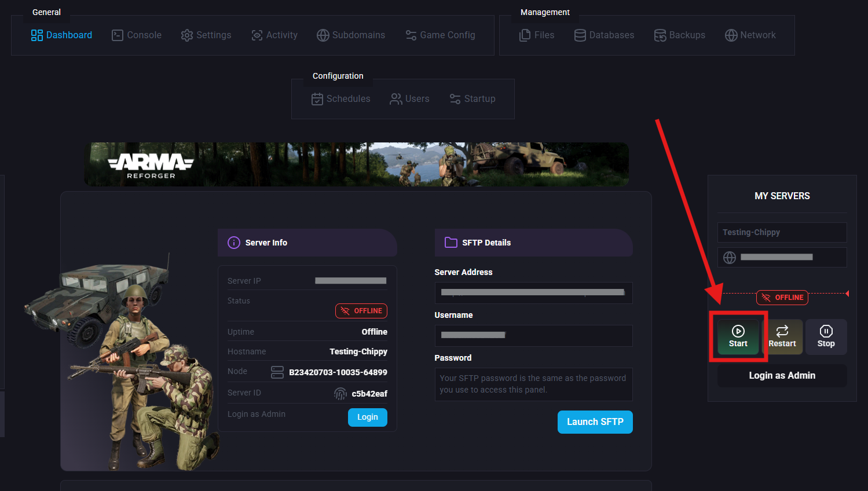This screenshot has width=868, height=491.
Task: Click the MY SERVERS heading
Action: (782, 196)
